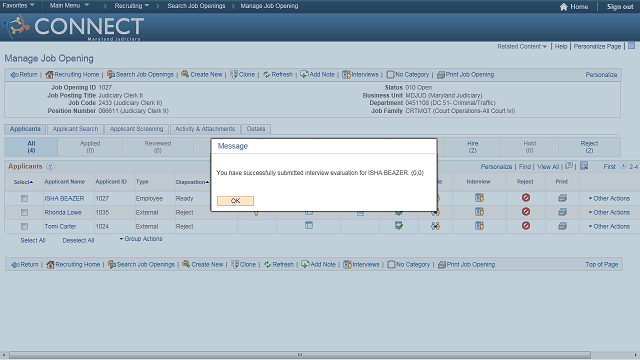Screen dimensions: 640x360
Task: Click the Print icon for Tomi Carter
Action: coord(562,226)
